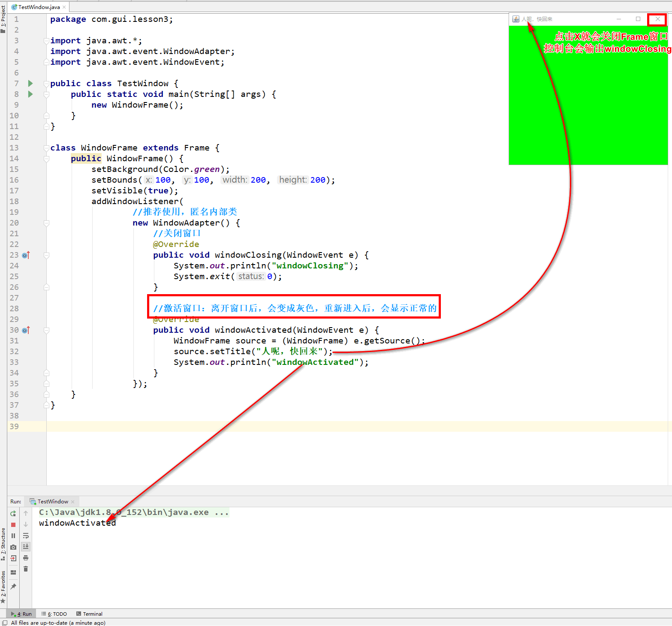Collapse the TestWindow class on line 7
Screen dimensions: 672x626
(x=46, y=84)
